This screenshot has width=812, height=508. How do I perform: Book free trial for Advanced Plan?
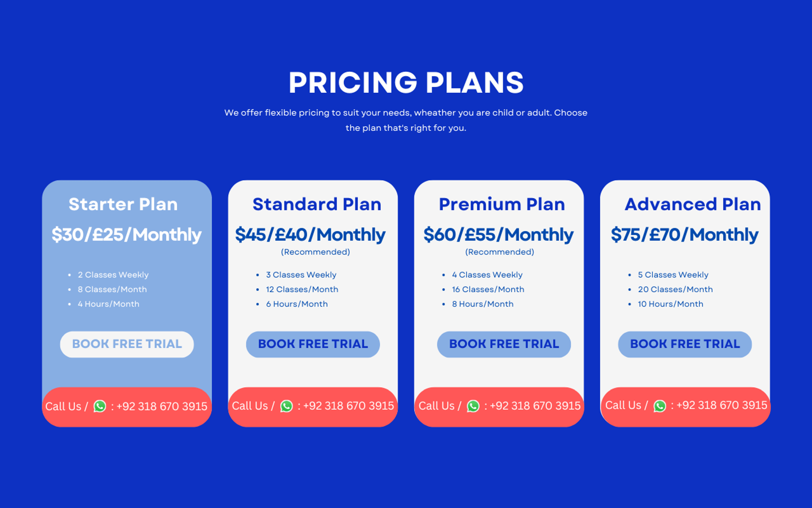[685, 344]
